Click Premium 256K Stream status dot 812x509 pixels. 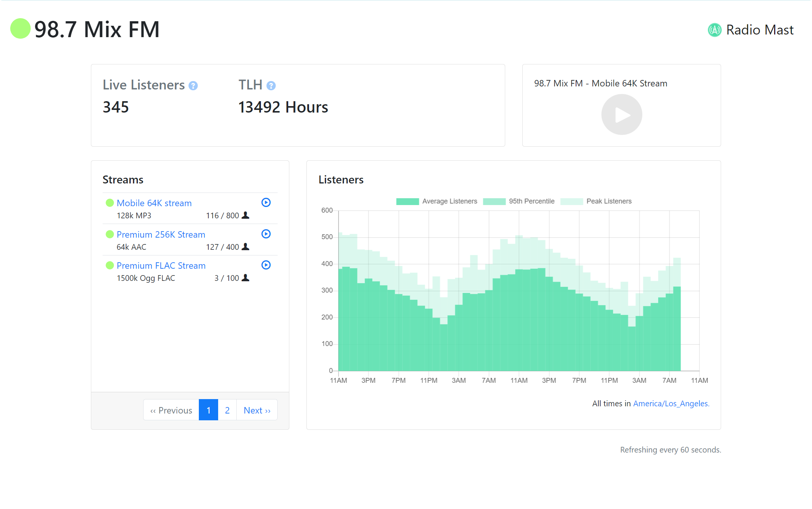pyautogui.click(x=110, y=234)
